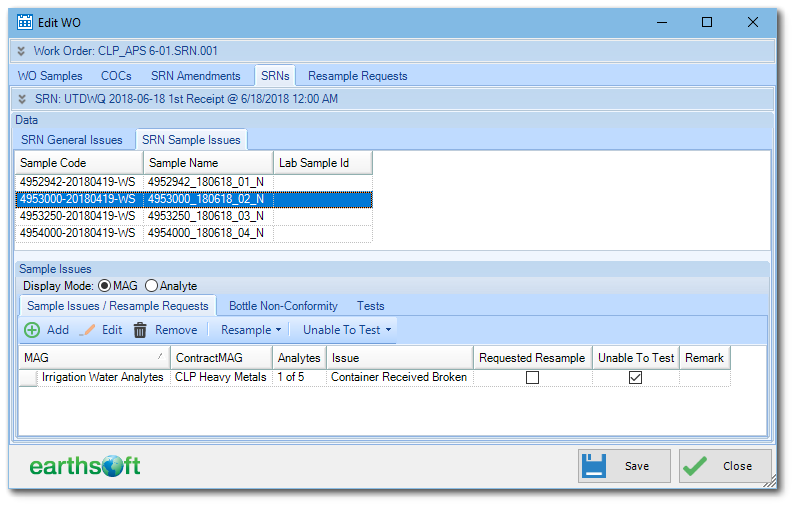This screenshot has height=505, width=793.
Task: Click the Remove toolbar label
Action: [x=176, y=330]
